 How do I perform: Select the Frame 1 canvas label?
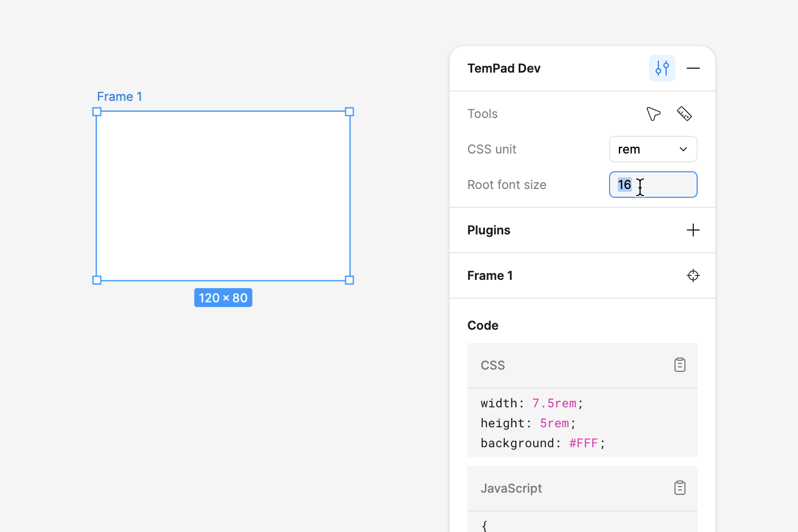point(120,96)
